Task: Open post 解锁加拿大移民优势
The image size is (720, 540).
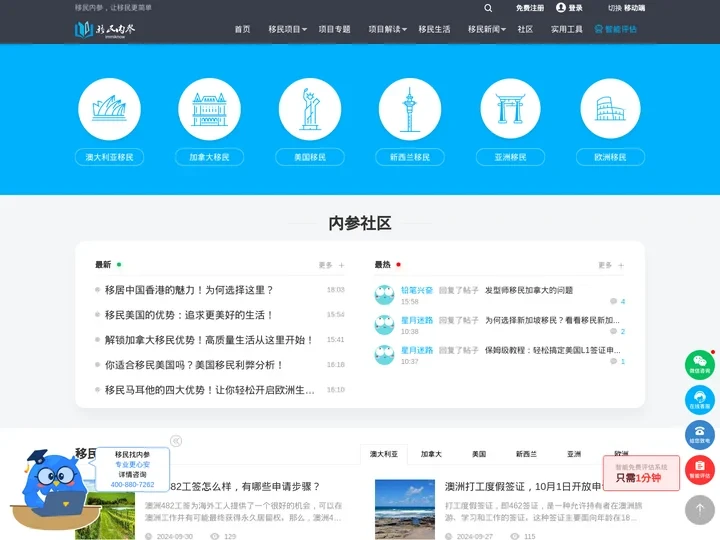Action: [209, 340]
